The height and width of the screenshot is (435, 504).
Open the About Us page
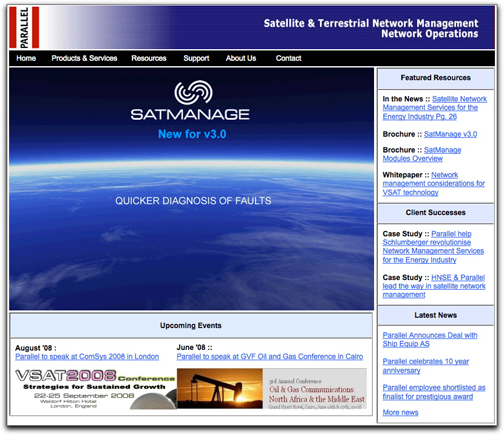click(241, 58)
